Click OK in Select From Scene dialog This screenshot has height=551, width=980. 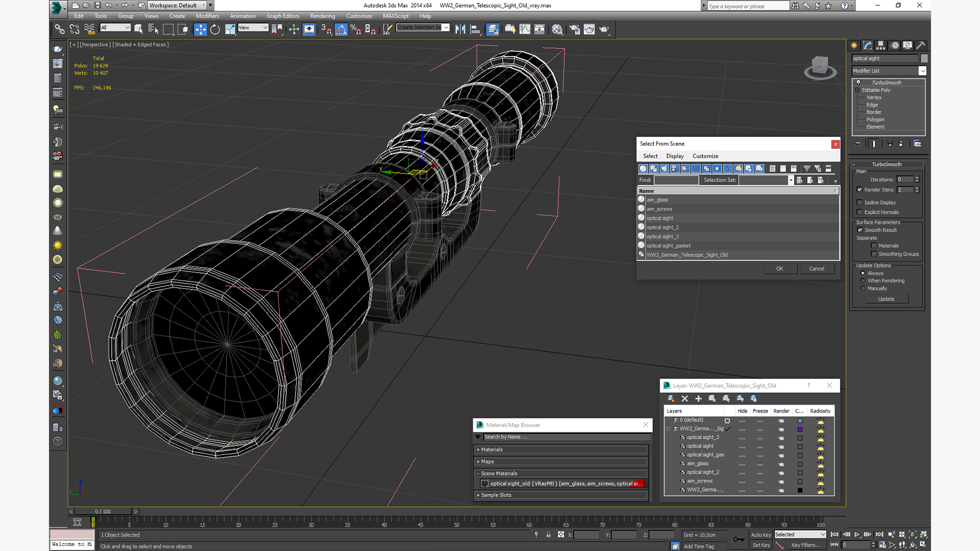coord(780,269)
